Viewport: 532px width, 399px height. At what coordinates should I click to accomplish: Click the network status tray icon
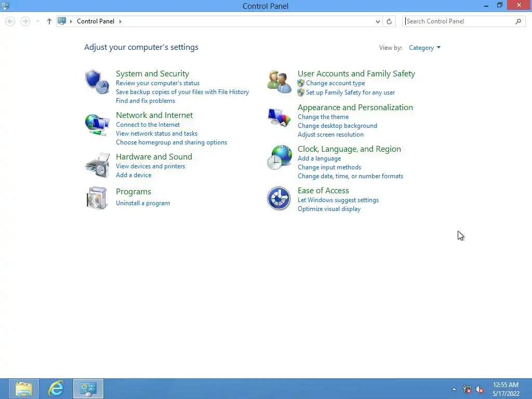coord(467,389)
